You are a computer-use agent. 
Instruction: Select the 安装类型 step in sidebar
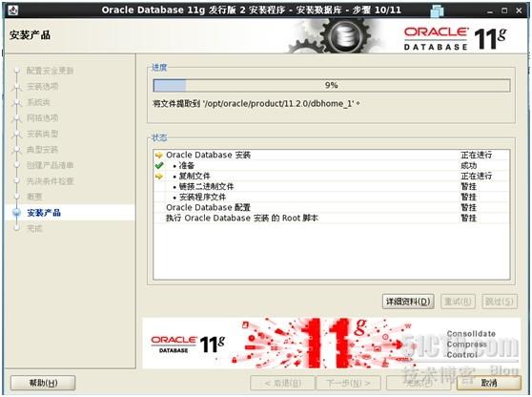[x=42, y=134]
